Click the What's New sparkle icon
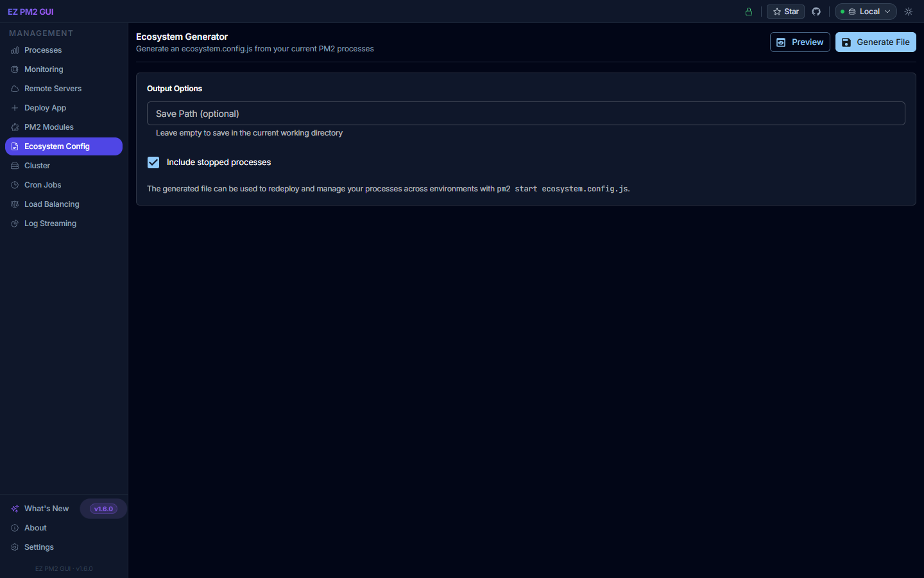Viewport: 924px width, 578px height. [x=14, y=508]
